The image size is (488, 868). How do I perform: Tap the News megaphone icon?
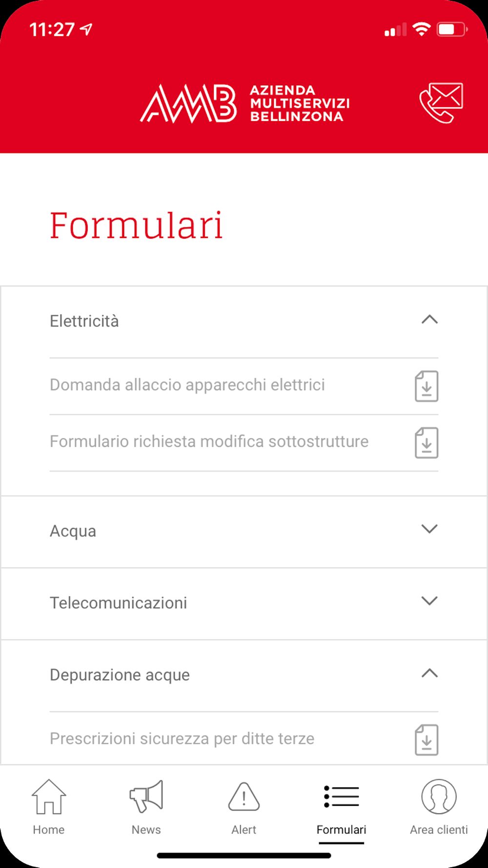(146, 797)
